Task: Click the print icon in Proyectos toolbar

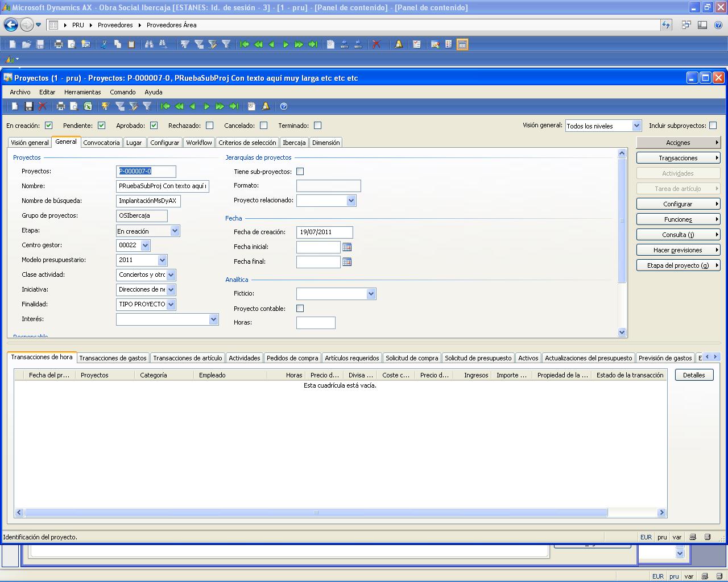Action: [60, 106]
